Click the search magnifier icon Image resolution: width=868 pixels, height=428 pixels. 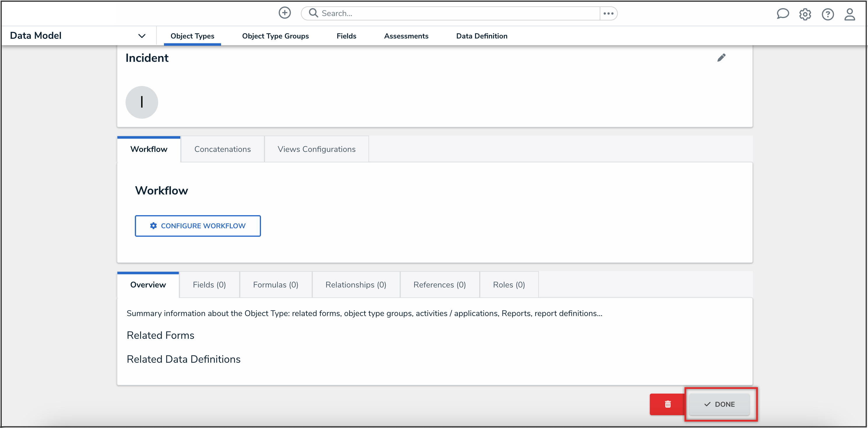click(x=313, y=13)
